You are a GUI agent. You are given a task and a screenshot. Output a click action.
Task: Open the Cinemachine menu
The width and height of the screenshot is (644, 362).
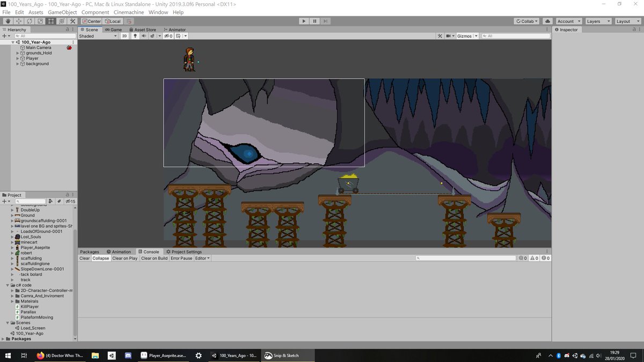tap(129, 12)
